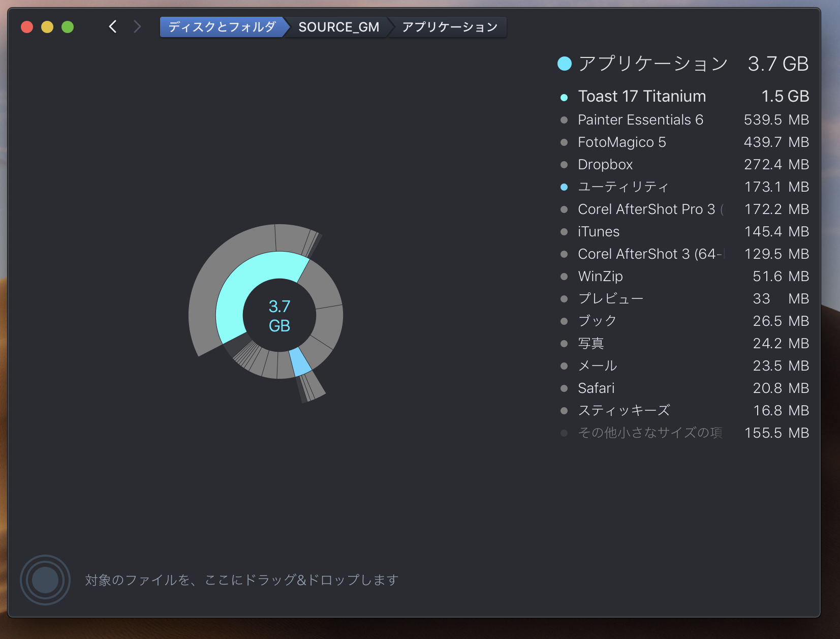Click the green zoom window button

click(x=68, y=27)
